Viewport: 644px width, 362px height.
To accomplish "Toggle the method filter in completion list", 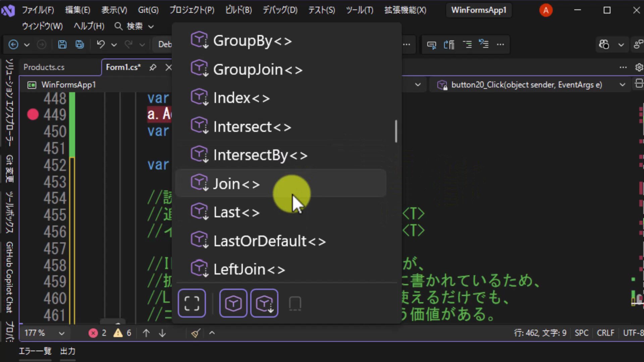I will [233, 303].
